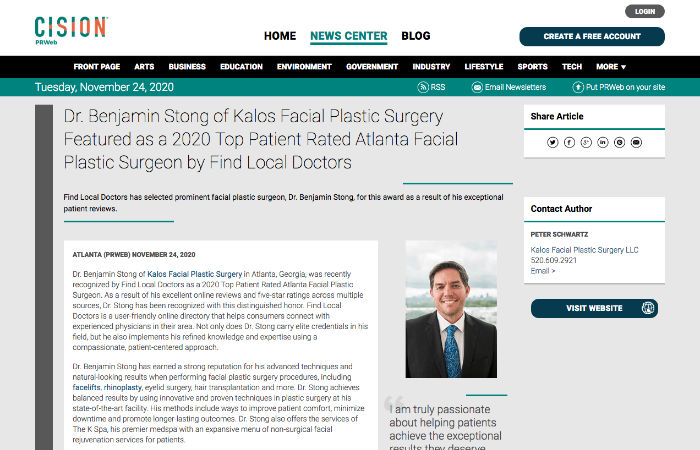Click the VISIT WEBSITE button
The image size is (700, 450).
594,308
